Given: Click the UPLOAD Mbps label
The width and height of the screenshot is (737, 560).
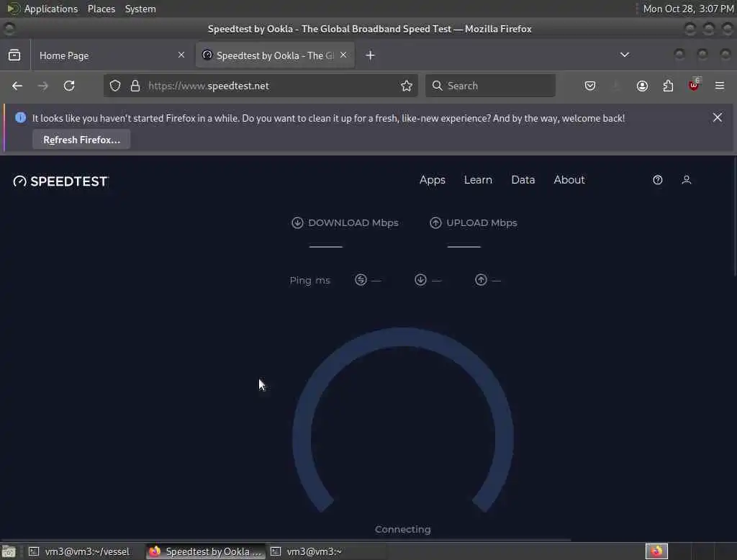Looking at the screenshot, I should coord(481,223).
